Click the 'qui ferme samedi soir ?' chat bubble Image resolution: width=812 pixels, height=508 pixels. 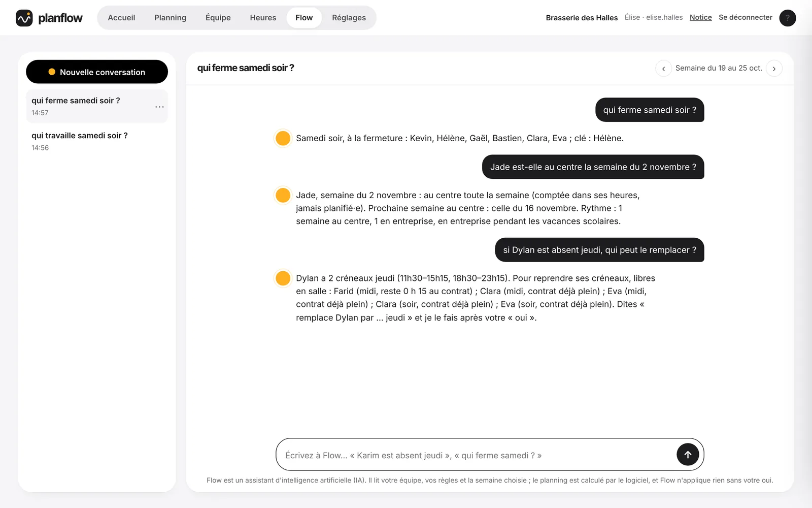coord(650,110)
